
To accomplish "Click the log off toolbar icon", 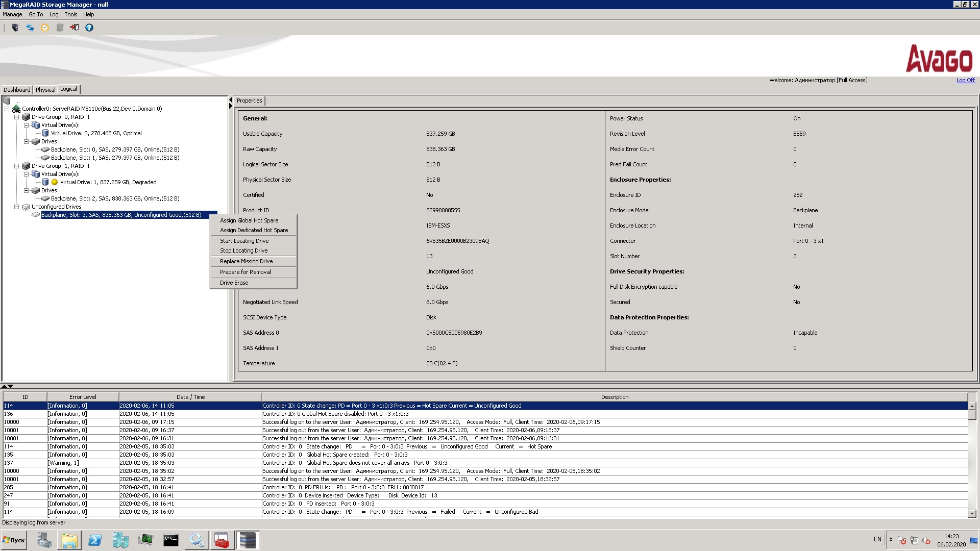I will coord(75,28).
